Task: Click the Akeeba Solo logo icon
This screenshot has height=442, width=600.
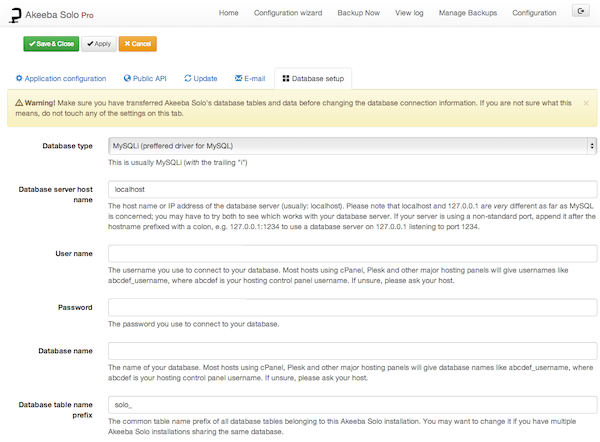Action: click(x=15, y=15)
